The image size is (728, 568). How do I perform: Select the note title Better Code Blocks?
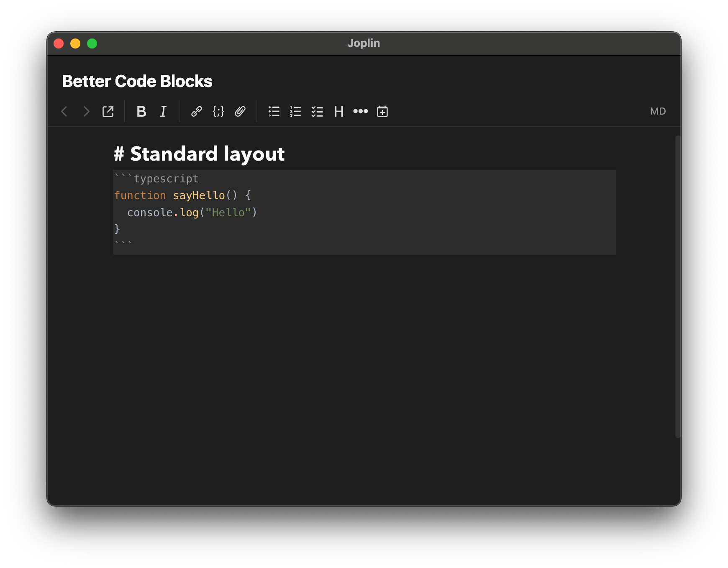coord(137,81)
